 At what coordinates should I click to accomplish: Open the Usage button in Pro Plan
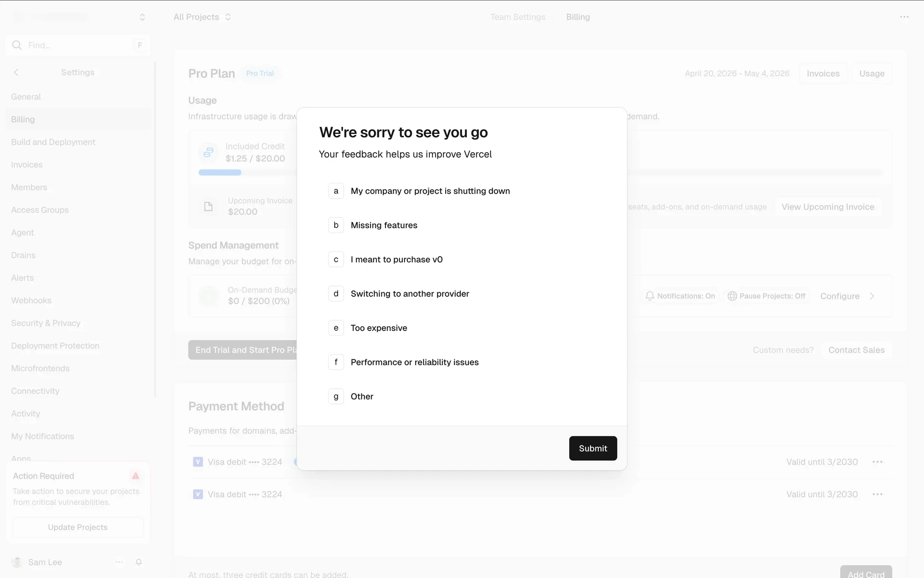[x=872, y=74]
